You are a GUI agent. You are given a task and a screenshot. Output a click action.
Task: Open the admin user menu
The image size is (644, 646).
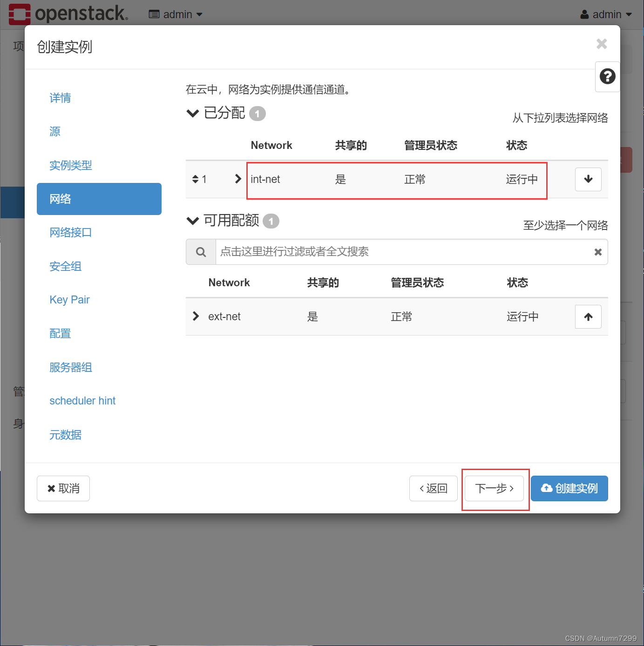tap(606, 14)
